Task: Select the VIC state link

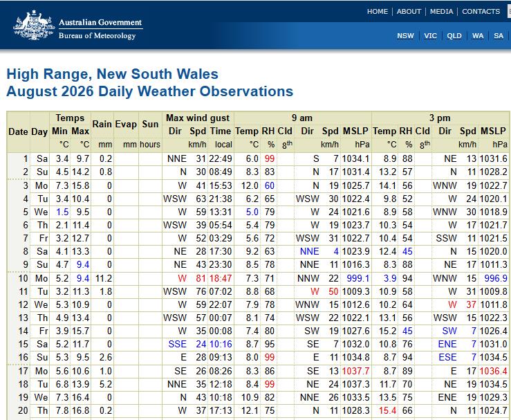Action: pos(430,36)
